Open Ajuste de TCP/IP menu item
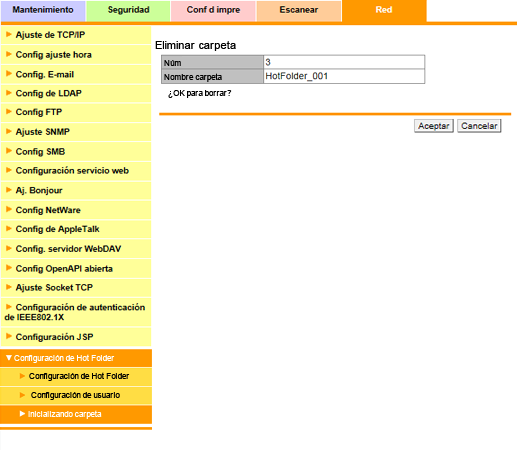Image resolution: width=517 pixels, height=450 pixels. 76,35
